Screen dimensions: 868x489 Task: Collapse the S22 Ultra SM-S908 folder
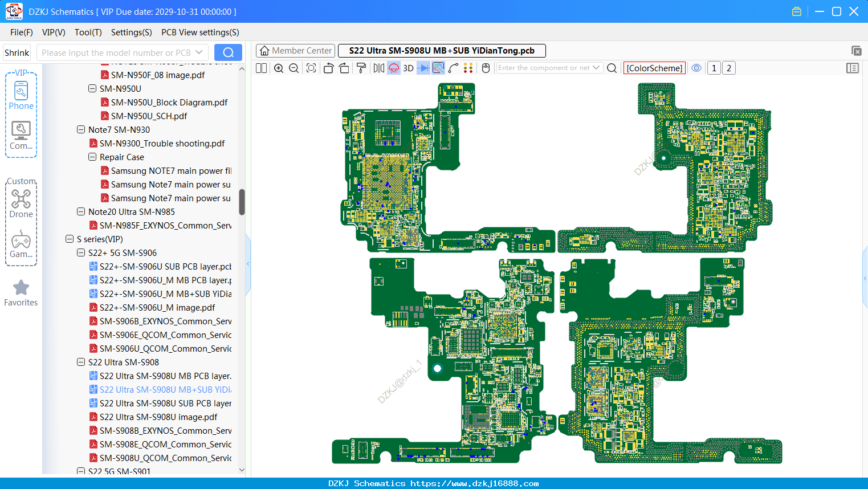(81, 362)
